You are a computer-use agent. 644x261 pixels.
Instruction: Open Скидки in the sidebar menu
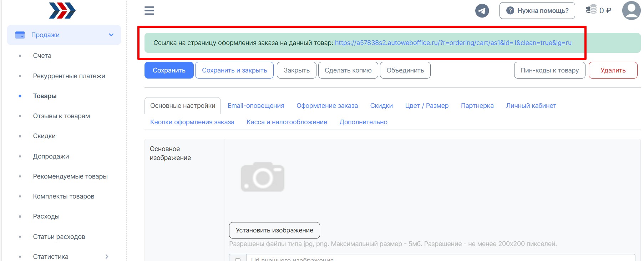(x=44, y=136)
